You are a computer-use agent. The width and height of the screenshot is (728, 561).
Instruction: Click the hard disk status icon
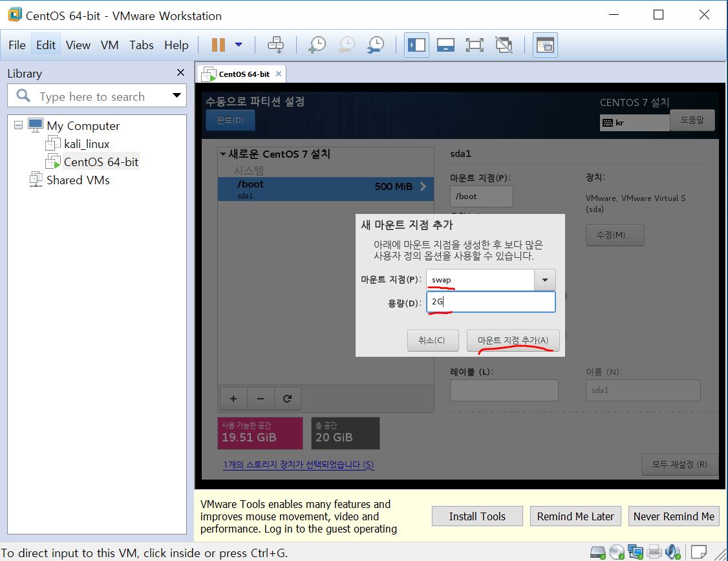click(597, 552)
